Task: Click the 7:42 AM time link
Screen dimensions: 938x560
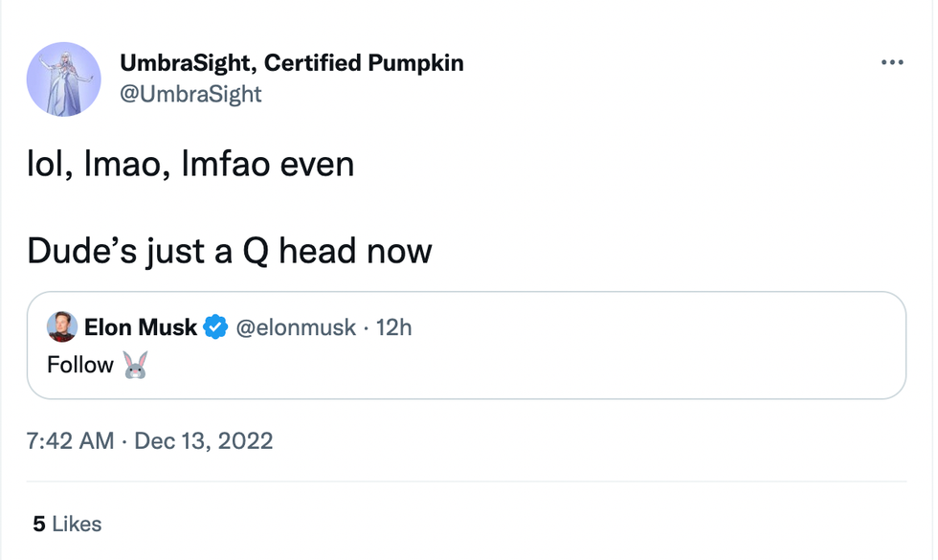Action: (x=70, y=441)
